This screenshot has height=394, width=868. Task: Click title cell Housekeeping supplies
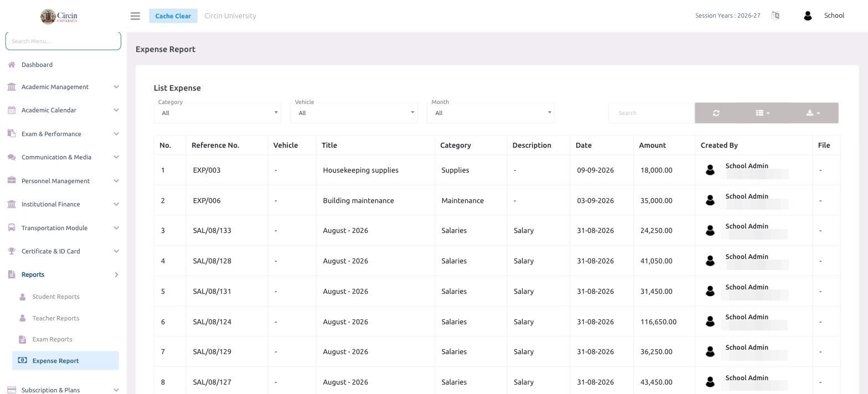(360, 170)
